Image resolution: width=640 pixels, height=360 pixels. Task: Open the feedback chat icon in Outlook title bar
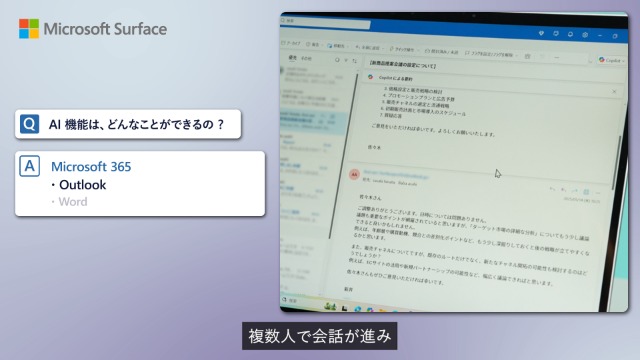pos(556,34)
